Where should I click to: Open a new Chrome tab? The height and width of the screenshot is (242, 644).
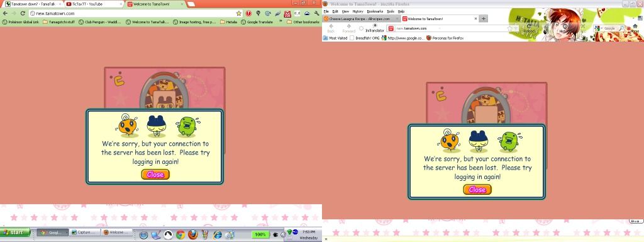point(191,4)
